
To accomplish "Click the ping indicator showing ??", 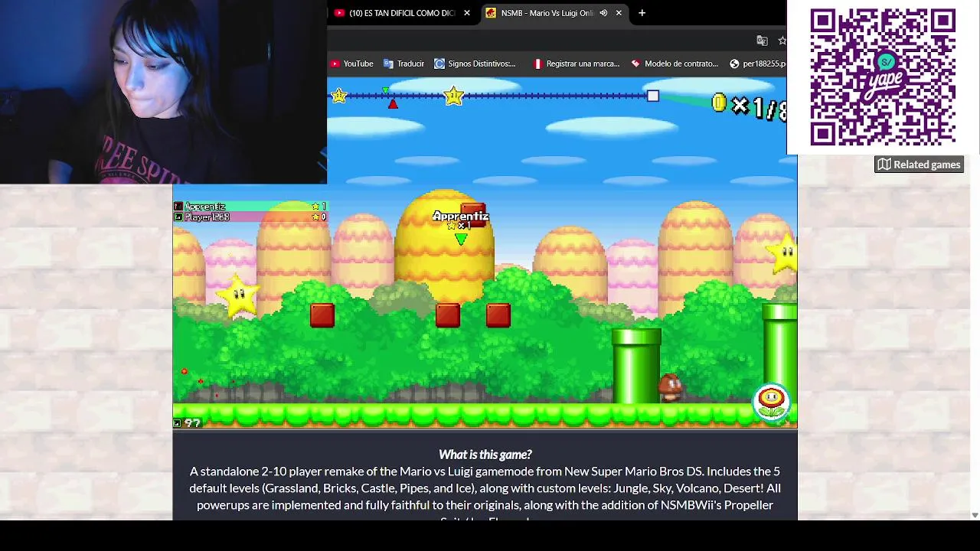I will 188,423.
